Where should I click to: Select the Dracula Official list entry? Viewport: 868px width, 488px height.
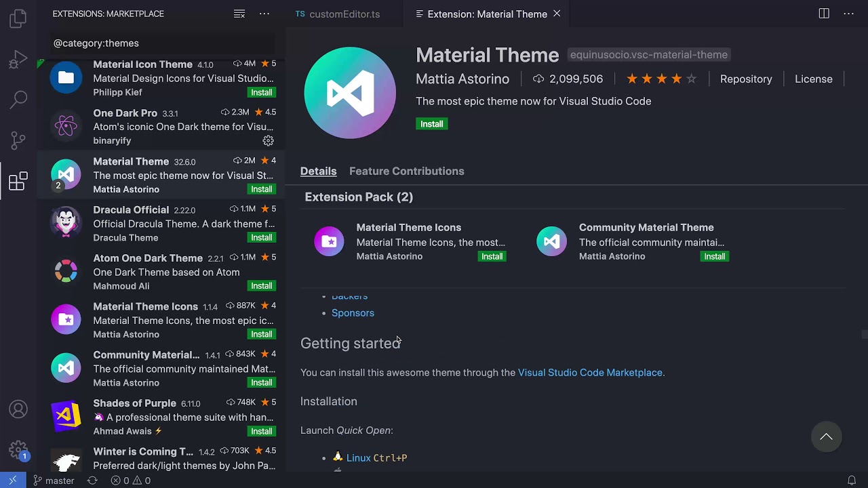click(x=161, y=223)
